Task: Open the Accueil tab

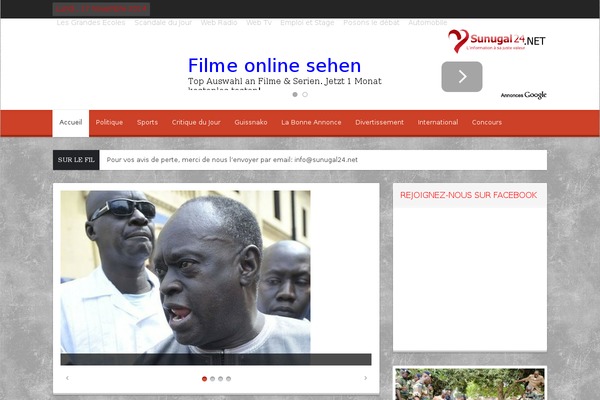Action: tap(71, 123)
